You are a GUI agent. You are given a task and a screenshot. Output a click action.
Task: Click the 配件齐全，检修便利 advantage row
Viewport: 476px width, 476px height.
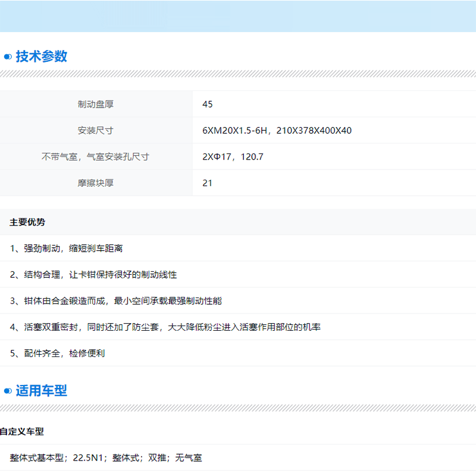(x=58, y=353)
